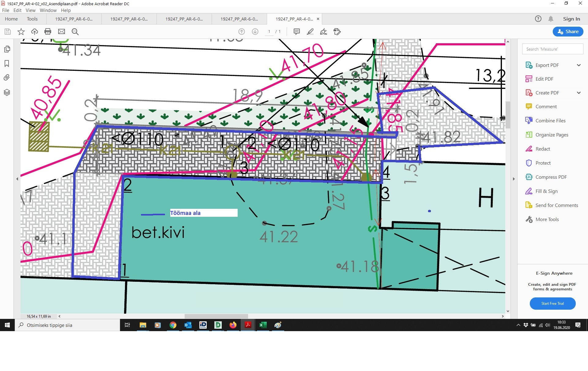The width and height of the screenshot is (588, 371).
Task: Select the Highlight text pen tool
Action: (310, 32)
